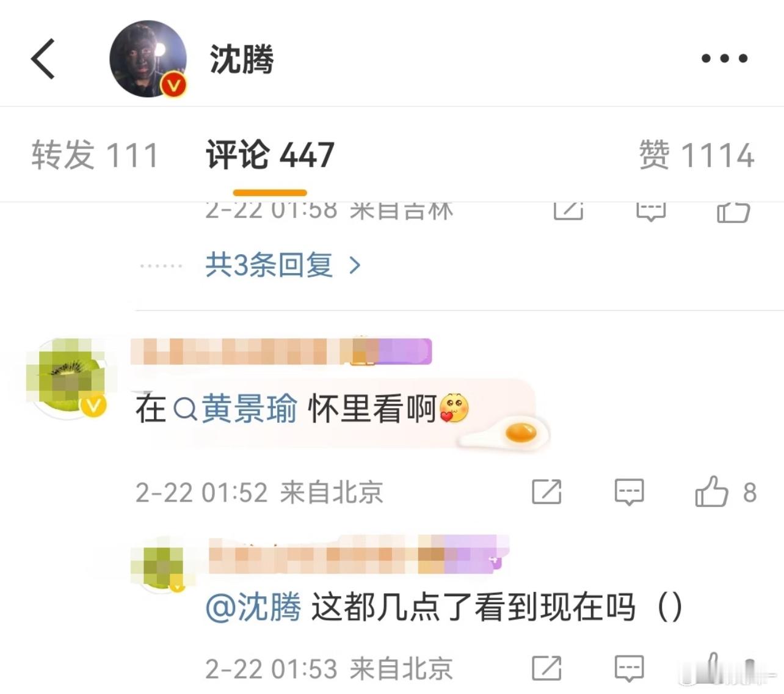
Task: Open 沈腾's profile avatar in the header
Action: pyautogui.click(x=148, y=59)
